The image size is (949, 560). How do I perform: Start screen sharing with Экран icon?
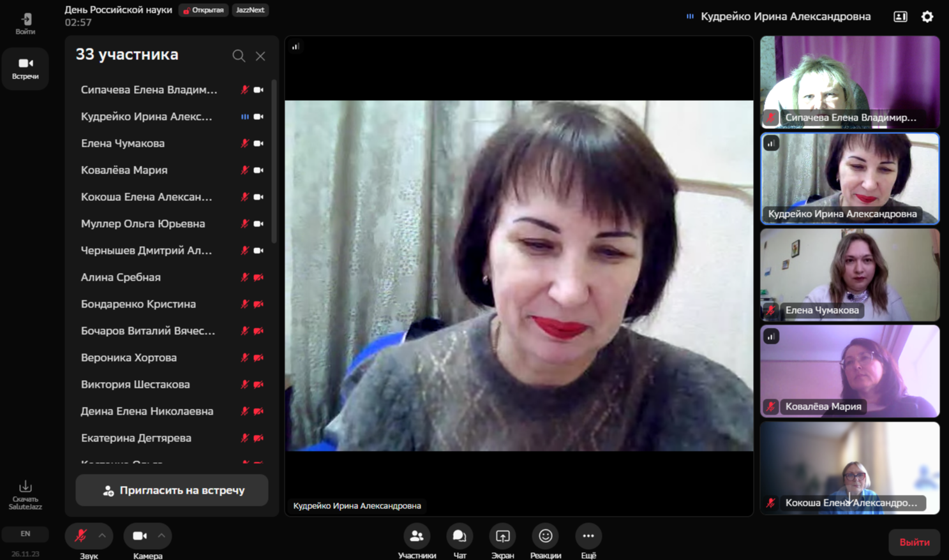[502, 536]
